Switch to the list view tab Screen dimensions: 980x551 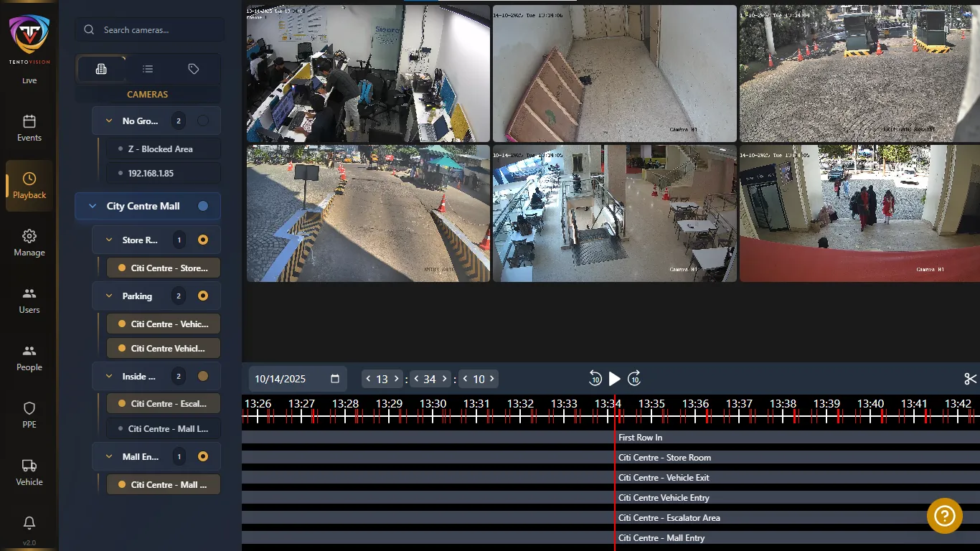tap(147, 68)
